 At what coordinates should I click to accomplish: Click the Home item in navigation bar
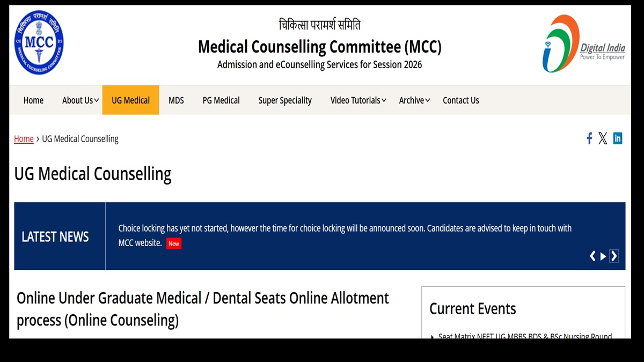pos(33,100)
